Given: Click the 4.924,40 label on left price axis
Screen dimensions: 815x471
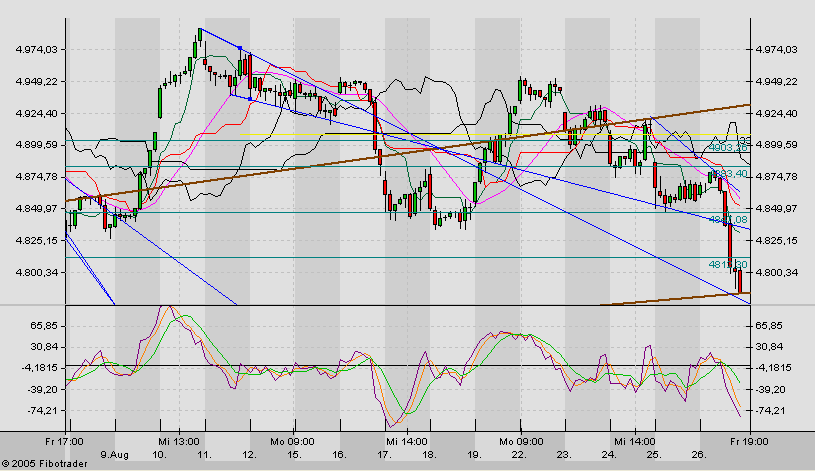Looking at the screenshot, I should click(34, 113).
